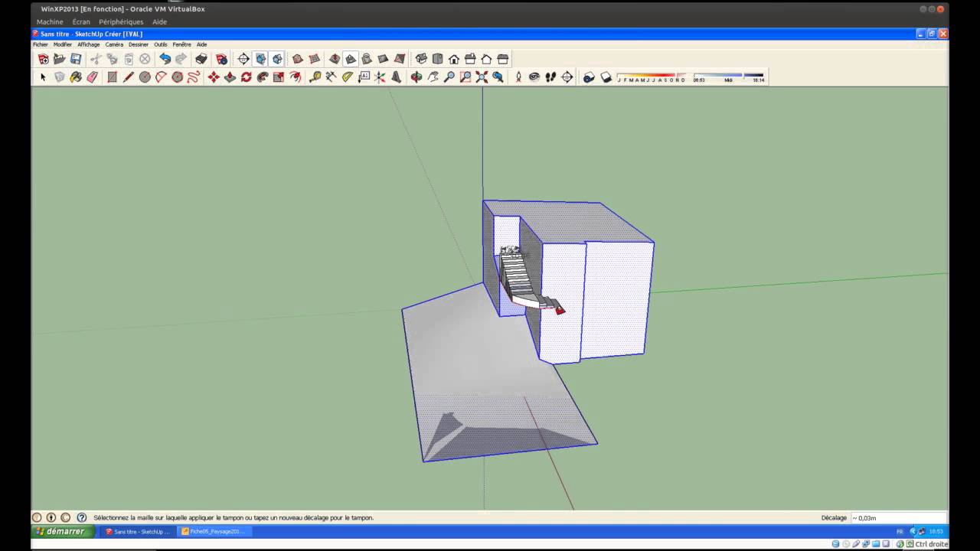
Task: Click the Décalage value input field
Action: 897,518
